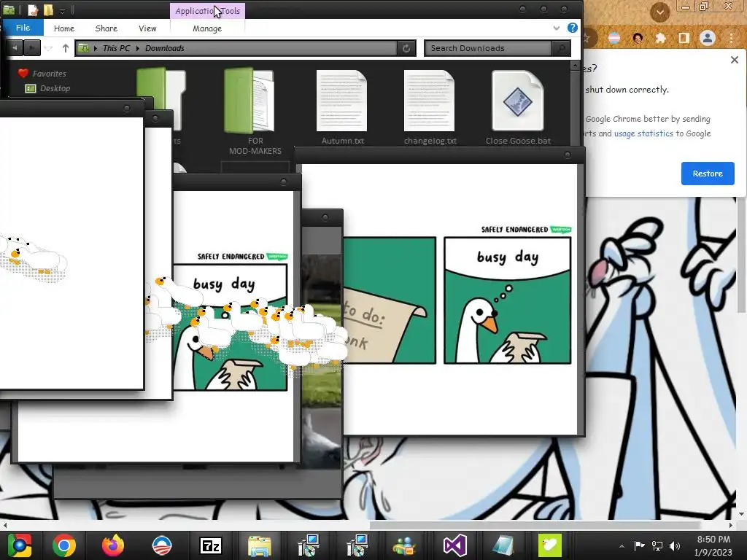Open Explorer Help question mark icon

(572, 28)
